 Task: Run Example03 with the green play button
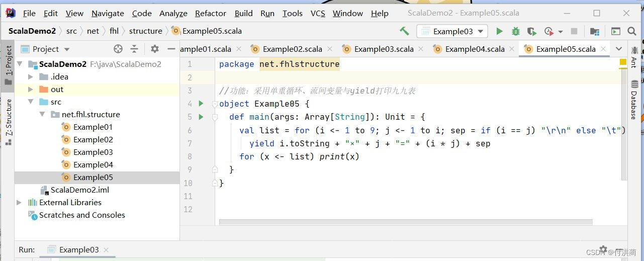click(499, 31)
